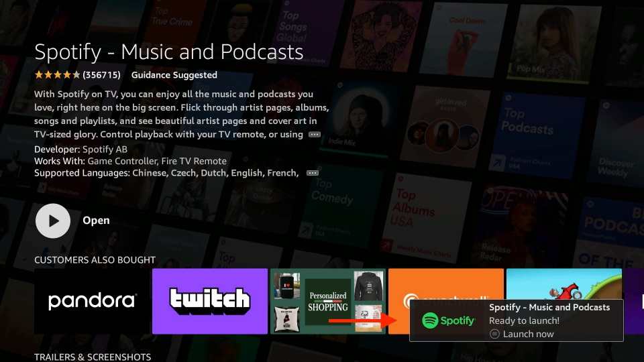The image size is (644, 362).
Task: Click the round play icon to open Spotify
Action: pyautogui.click(x=52, y=221)
